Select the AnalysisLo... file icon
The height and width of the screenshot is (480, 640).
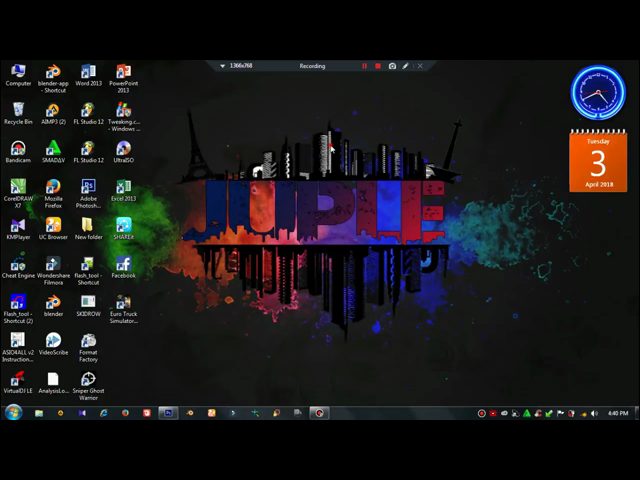(53, 382)
